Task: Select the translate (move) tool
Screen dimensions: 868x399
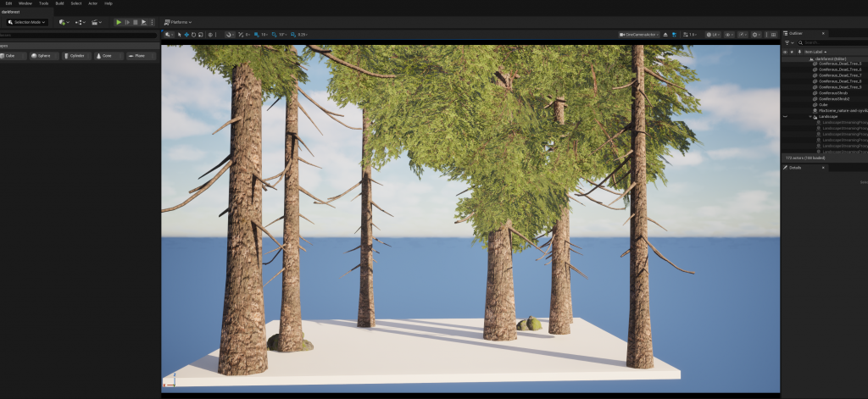Action: (186, 35)
